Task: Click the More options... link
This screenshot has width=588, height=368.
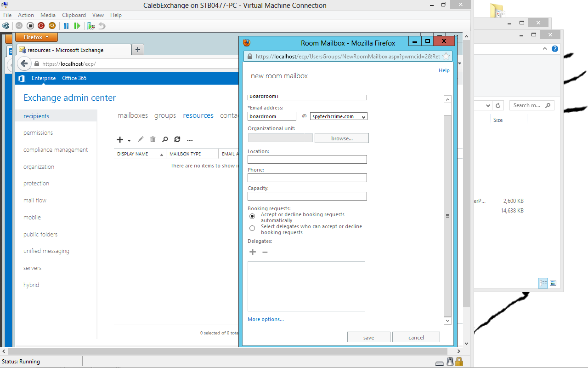Action: pos(266,319)
